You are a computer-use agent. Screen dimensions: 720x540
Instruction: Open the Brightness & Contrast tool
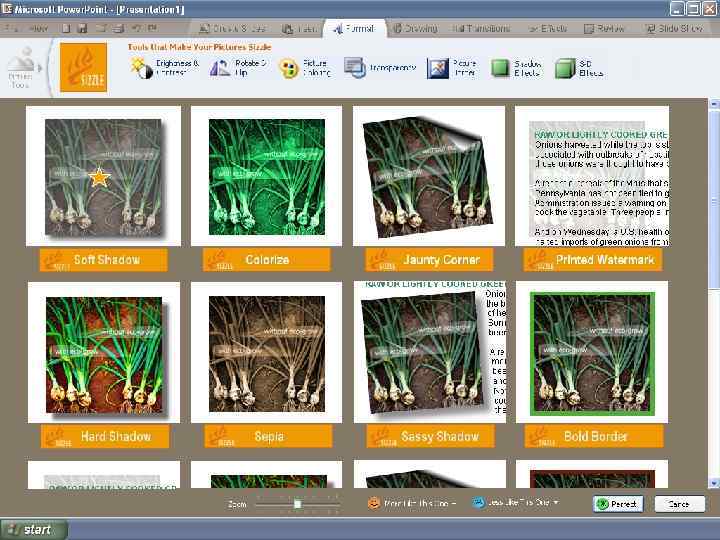pyautogui.click(x=165, y=68)
